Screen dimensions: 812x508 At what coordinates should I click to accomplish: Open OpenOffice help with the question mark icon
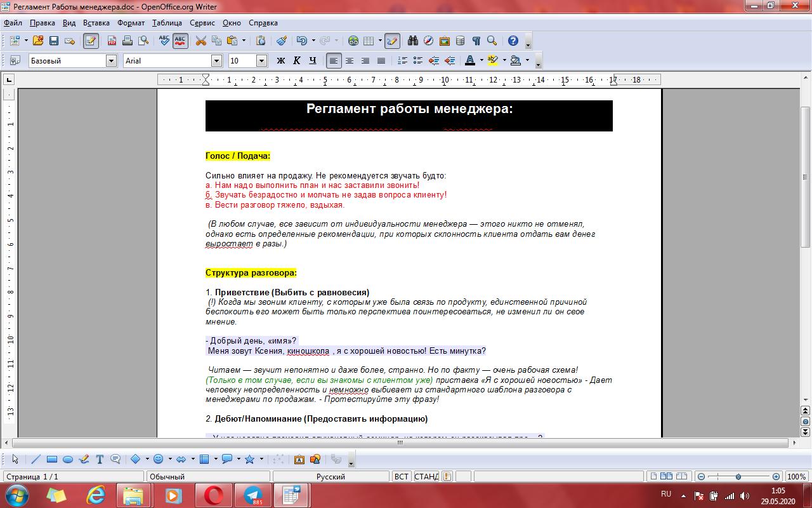point(513,41)
